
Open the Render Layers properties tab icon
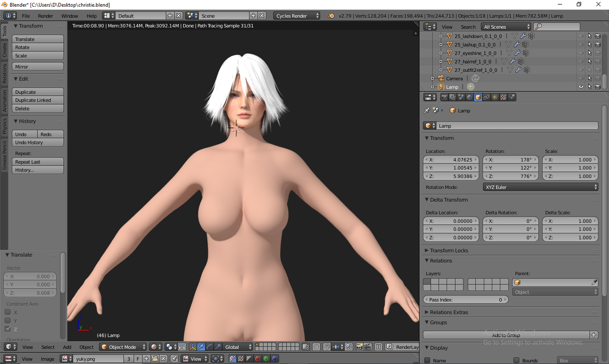point(452,97)
